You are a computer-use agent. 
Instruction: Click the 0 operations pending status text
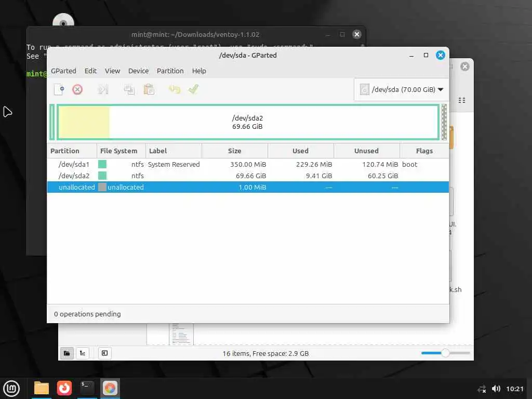[87, 314]
